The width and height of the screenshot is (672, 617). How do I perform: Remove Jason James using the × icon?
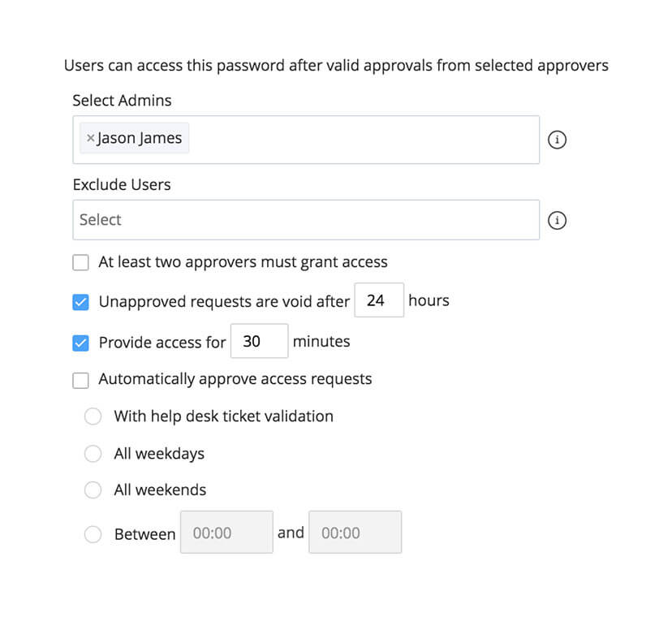90,138
